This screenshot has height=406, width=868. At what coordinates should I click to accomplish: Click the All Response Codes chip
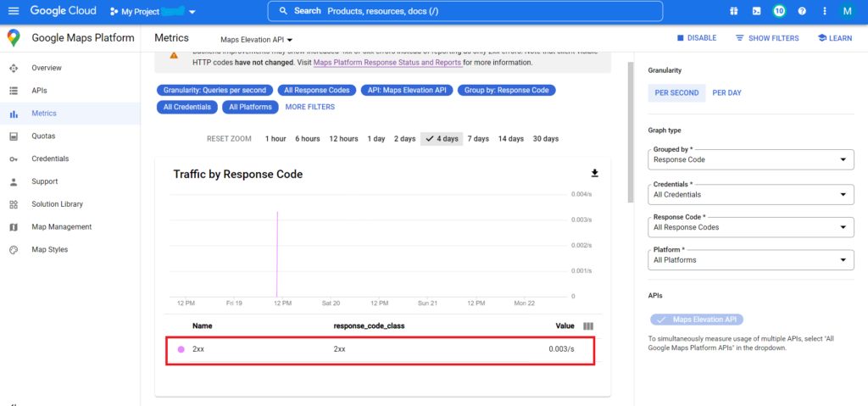click(x=317, y=91)
